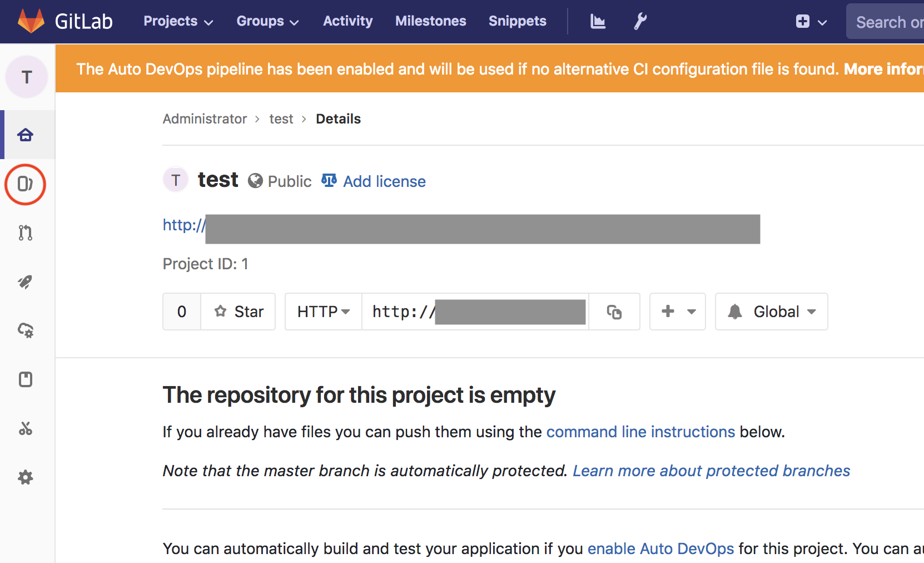The height and width of the screenshot is (563, 924).
Task: Open Operations cloud-gear sidebar icon
Action: pyautogui.click(x=26, y=330)
